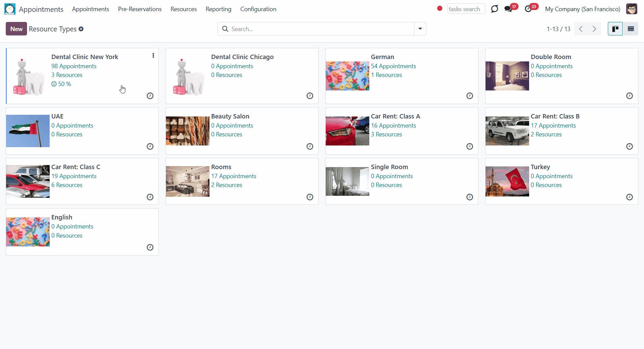The height and width of the screenshot is (349, 644).
Task: Open the chat bubble icon beside tasks search
Action: 495,9
